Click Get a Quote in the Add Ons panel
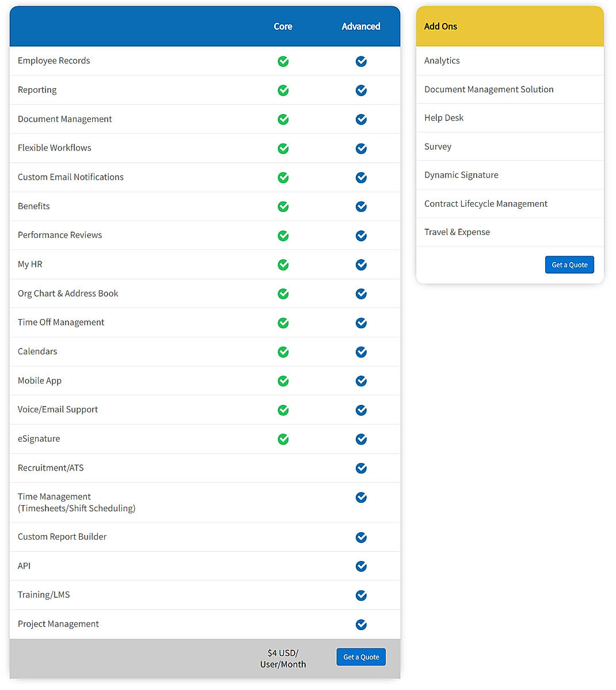 coord(569,264)
